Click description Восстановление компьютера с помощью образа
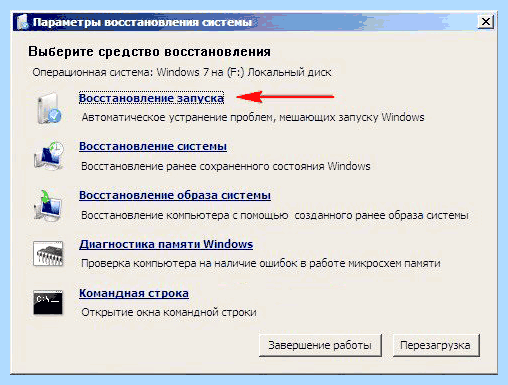The image size is (508, 385). 275,215
